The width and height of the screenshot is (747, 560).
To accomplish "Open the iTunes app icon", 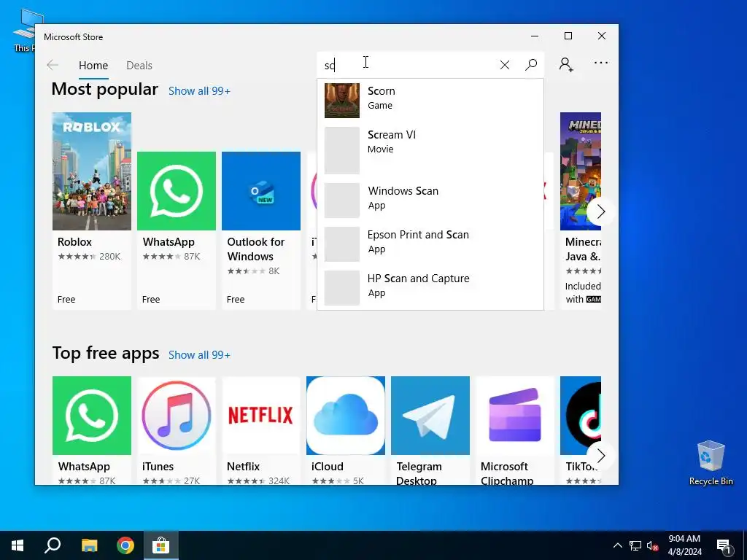I will tap(177, 416).
